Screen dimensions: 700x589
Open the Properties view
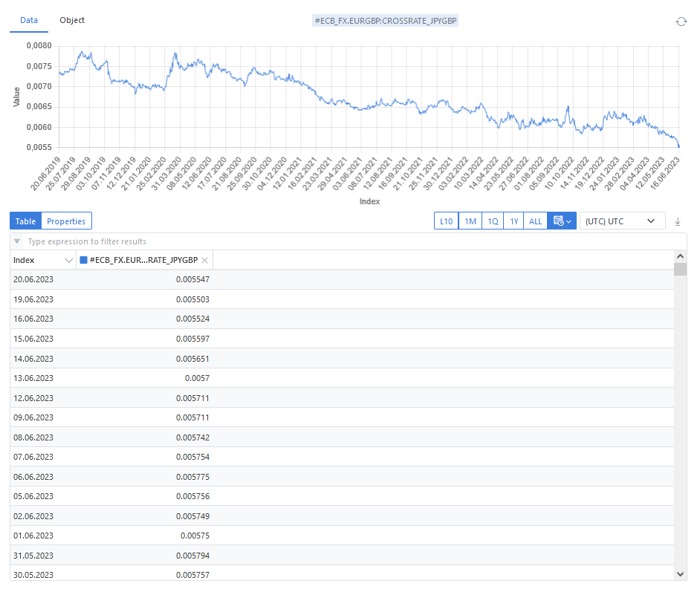(66, 221)
